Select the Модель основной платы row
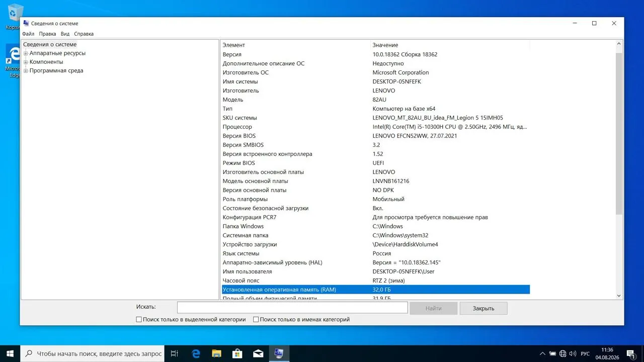644x362 pixels. coord(376,181)
